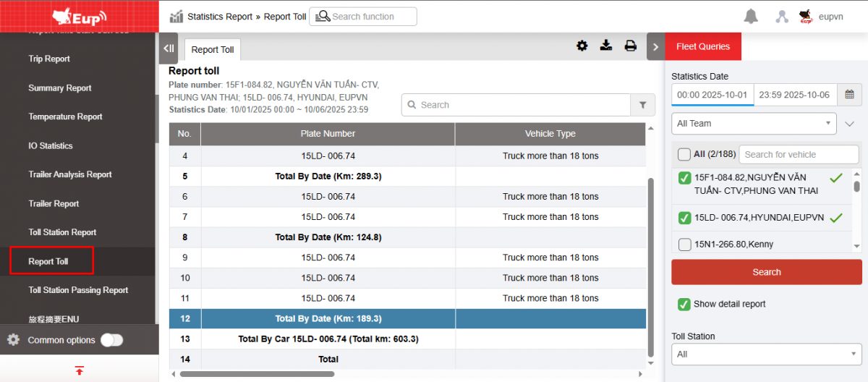
Task: Print the toll report
Action: (630, 46)
